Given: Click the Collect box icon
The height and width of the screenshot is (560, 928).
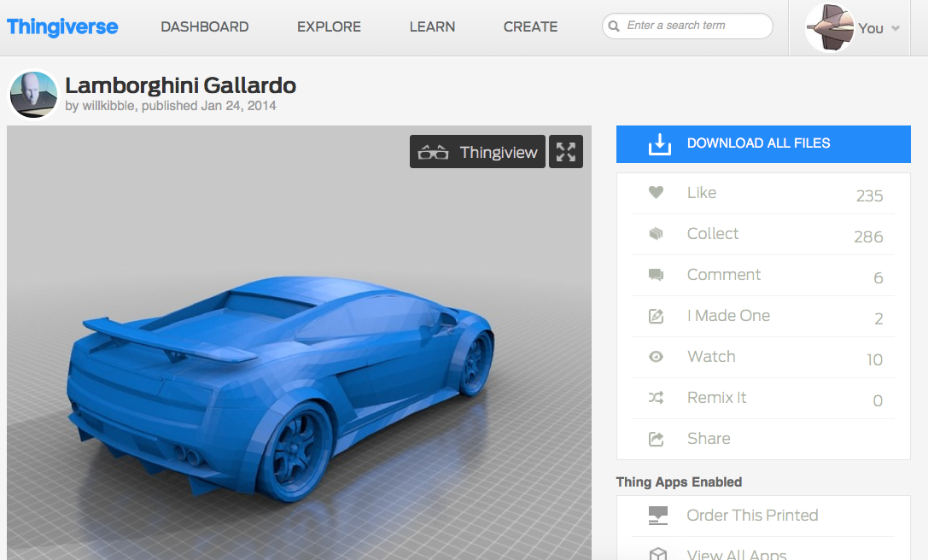Looking at the screenshot, I should (656, 234).
